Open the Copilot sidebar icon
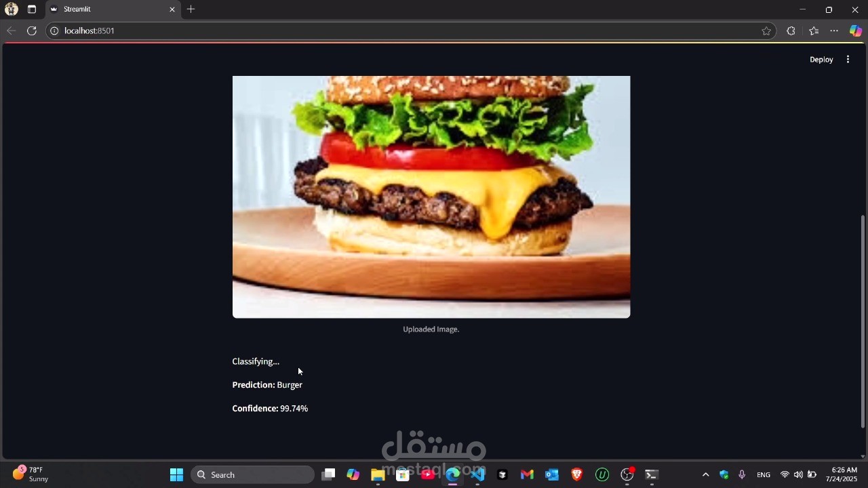Screen dimensions: 868x488 (856, 30)
